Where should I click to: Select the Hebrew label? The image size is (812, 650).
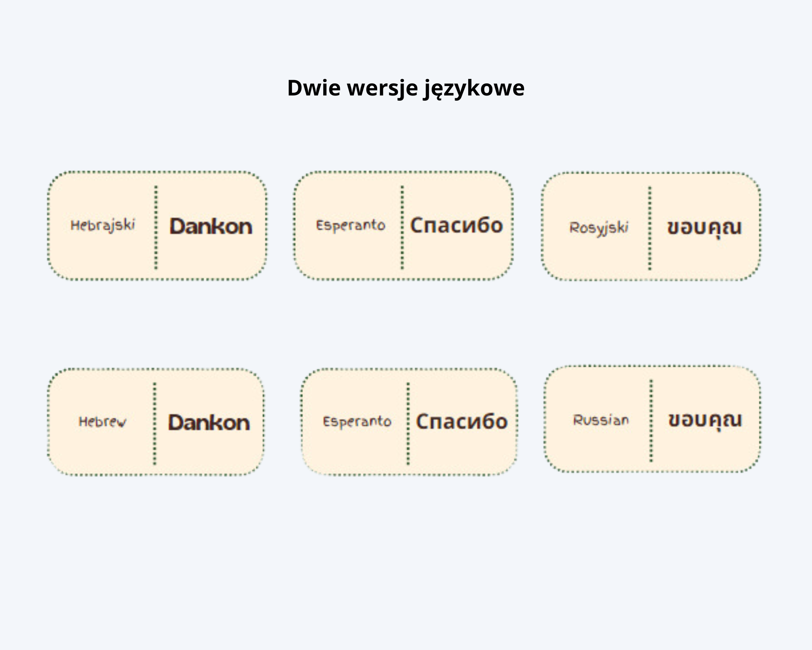(103, 422)
